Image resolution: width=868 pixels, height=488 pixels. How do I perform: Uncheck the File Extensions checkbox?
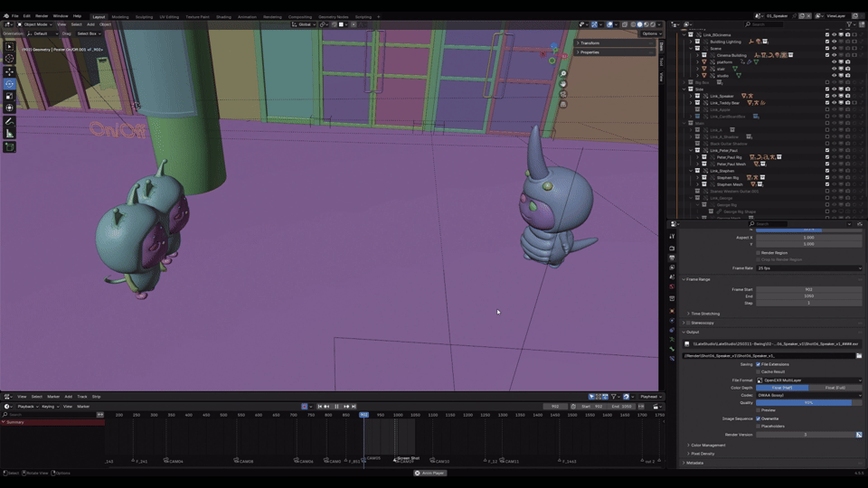758,364
